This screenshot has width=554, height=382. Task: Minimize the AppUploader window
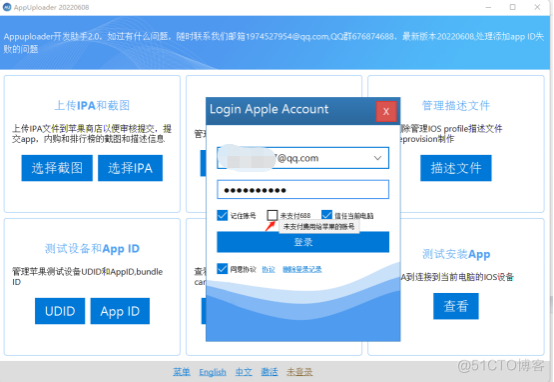[488, 7]
